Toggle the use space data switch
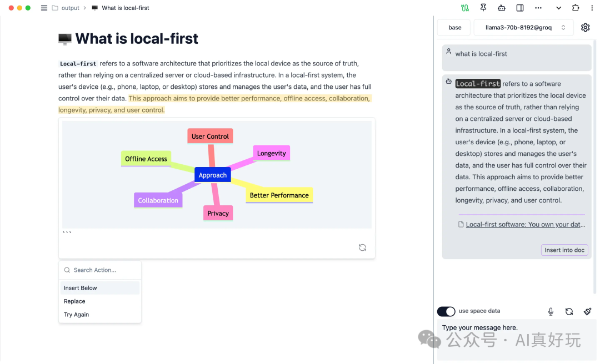Image resolution: width=600 pixels, height=364 pixels. (446, 311)
